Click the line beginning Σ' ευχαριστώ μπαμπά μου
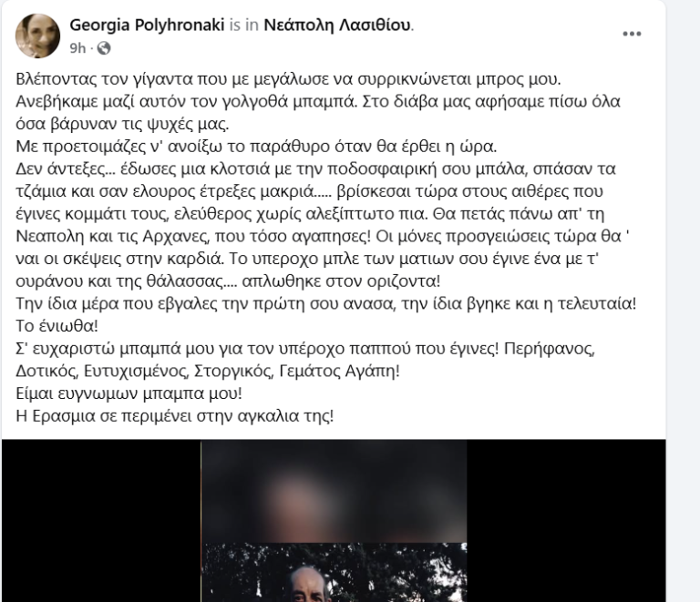 click(305, 348)
